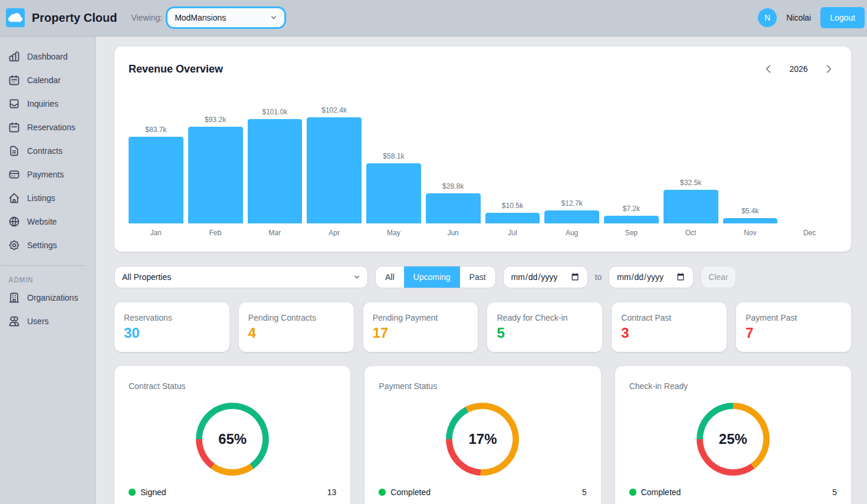This screenshot has width=867, height=504.
Task: Click the Reservations sidebar icon
Action: (x=14, y=127)
